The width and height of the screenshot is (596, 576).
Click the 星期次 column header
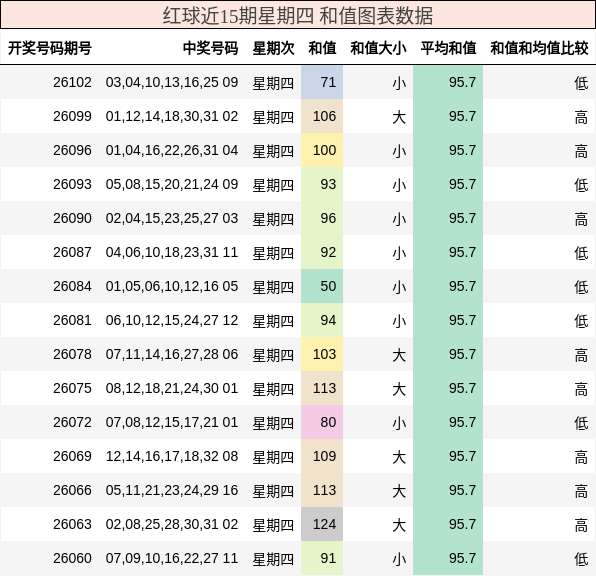(273, 48)
